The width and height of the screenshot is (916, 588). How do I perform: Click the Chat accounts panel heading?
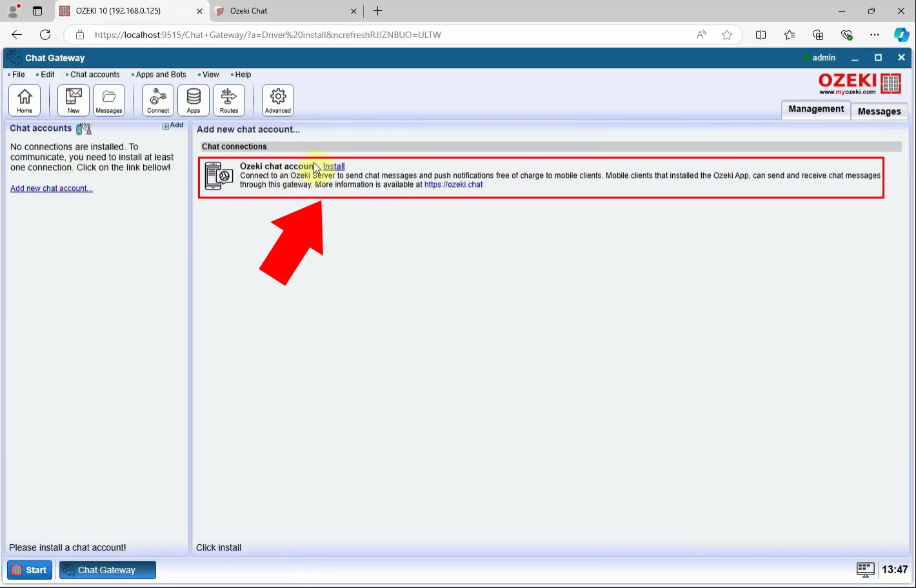(41, 128)
